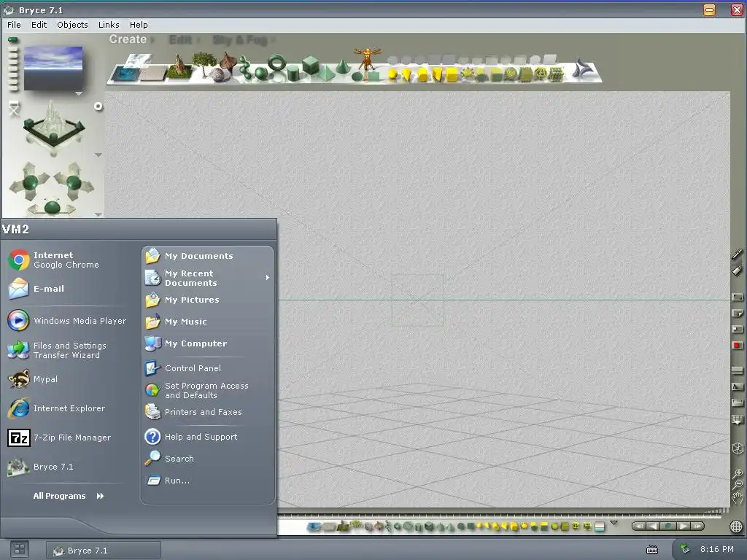747x560 pixels.
Task: Click the wireframe cube display icon
Action: [738, 448]
